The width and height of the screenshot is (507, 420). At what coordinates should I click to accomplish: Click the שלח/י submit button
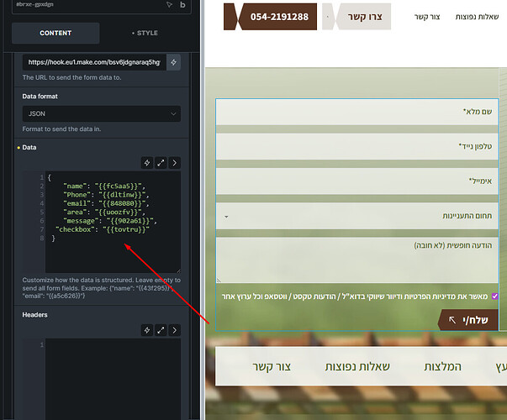click(467, 320)
